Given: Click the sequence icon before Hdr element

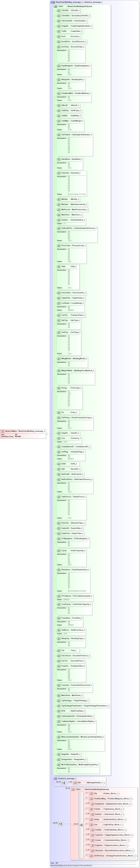Looking at the screenshot, I should tap(64, 783).
